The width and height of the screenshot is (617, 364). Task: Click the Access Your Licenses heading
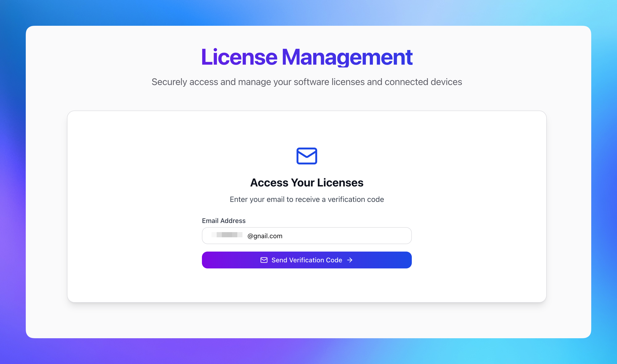click(x=307, y=183)
